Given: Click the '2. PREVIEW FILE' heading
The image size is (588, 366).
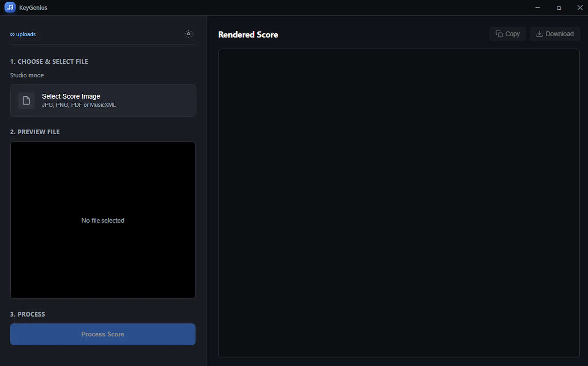Looking at the screenshot, I should [35, 132].
